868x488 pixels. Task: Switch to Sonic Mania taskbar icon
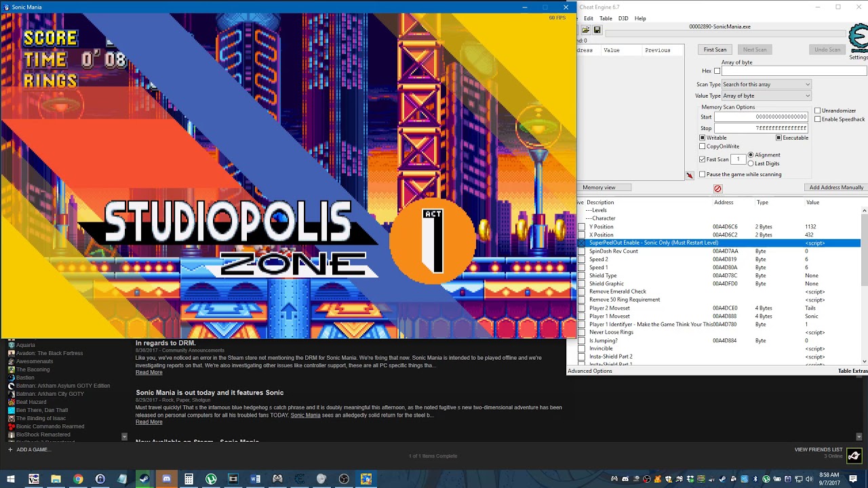tap(366, 479)
